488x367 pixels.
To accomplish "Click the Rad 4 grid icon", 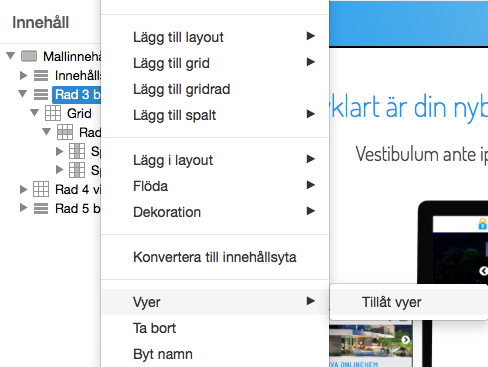I will 41,189.
